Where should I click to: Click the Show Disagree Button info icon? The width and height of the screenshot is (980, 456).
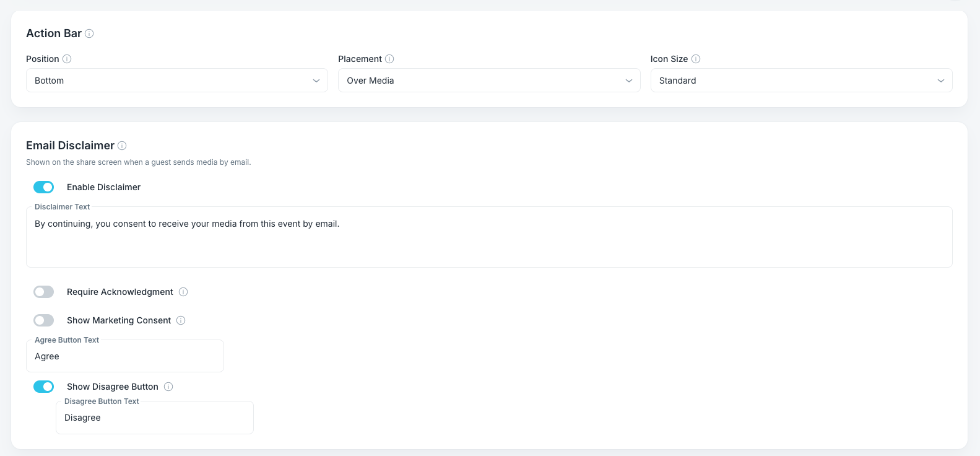click(x=168, y=387)
